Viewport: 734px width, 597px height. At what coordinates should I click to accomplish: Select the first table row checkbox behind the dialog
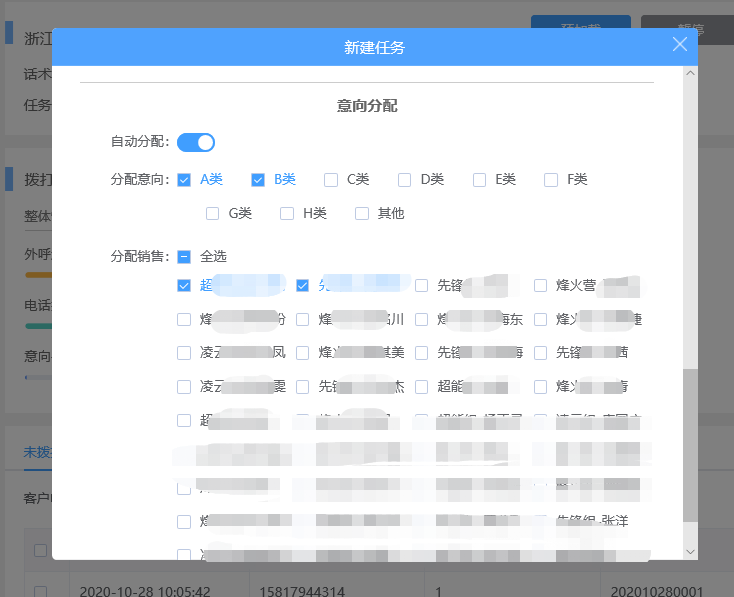pos(40,590)
